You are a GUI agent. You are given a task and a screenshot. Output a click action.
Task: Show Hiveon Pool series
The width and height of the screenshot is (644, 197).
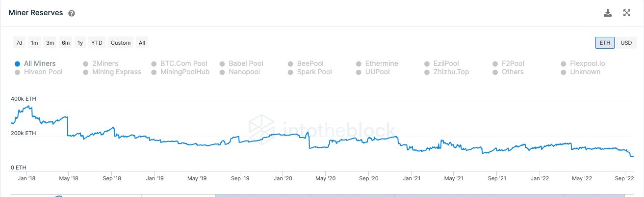coord(43,72)
